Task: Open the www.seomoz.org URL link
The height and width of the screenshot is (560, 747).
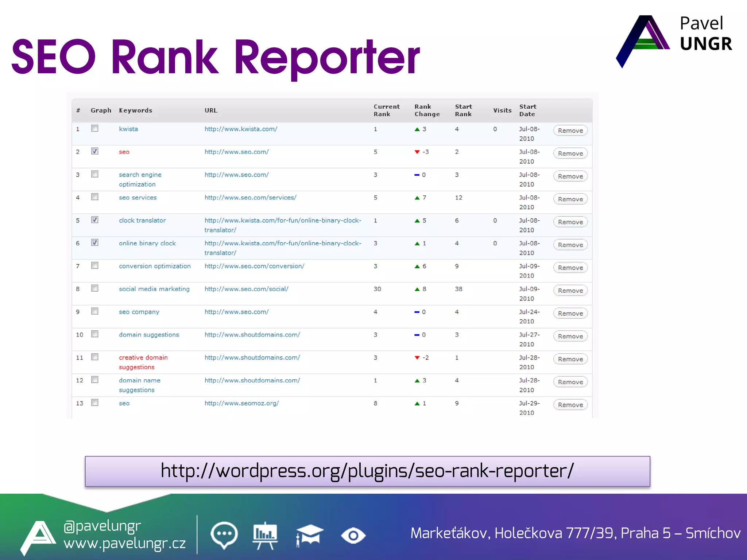Action: click(x=241, y=403)
